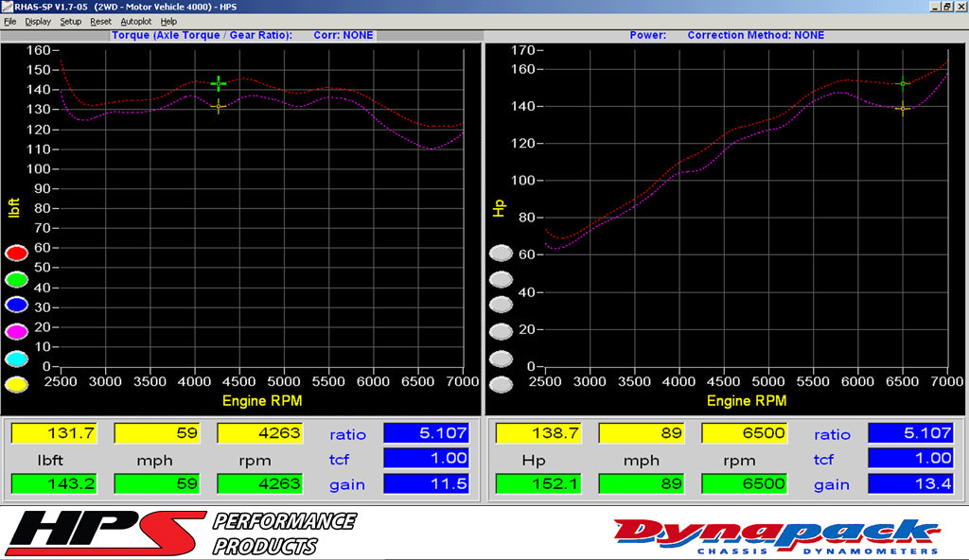Open the Display menu

pyautogui.click(x=38, y=21)
